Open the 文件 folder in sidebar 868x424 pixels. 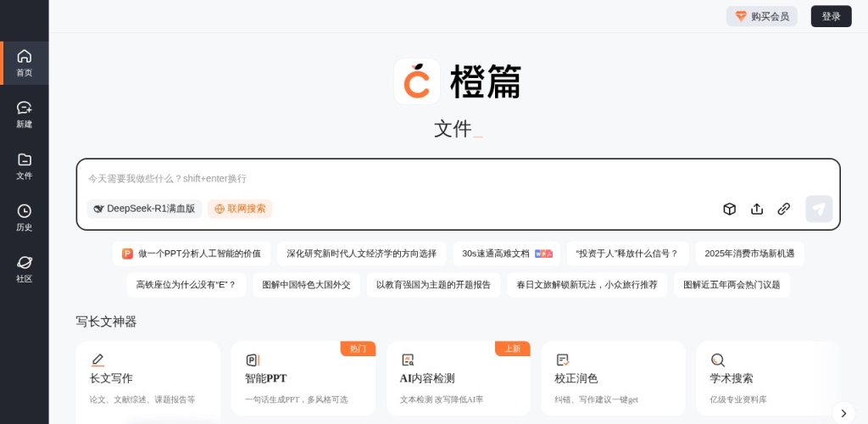click(25, 166)
